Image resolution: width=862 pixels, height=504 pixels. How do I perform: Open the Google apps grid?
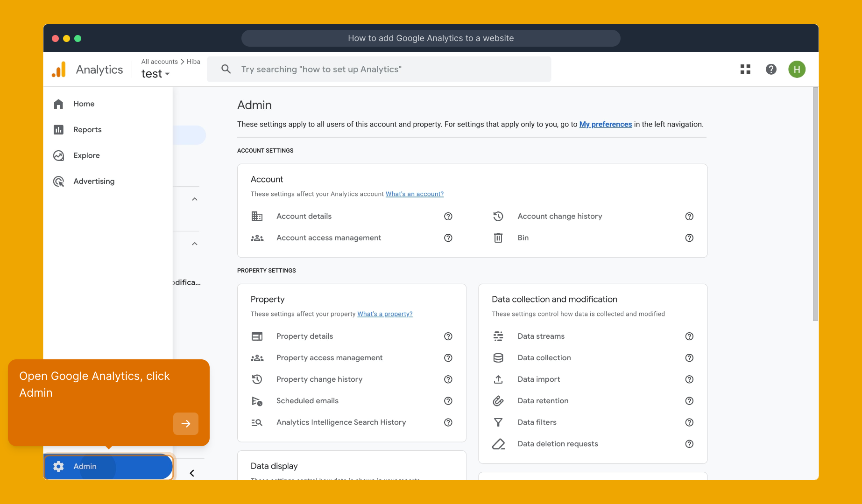click(x=745, y=69)
